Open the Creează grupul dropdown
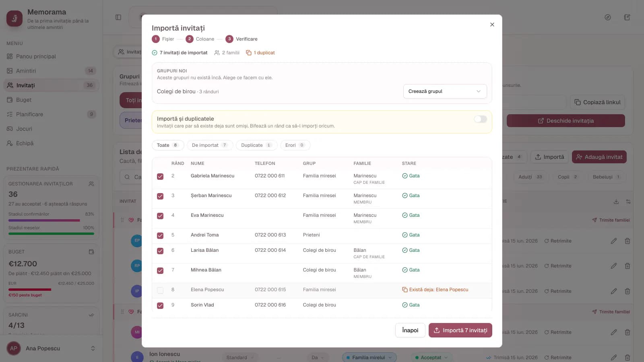 click(x=445, y=91)
